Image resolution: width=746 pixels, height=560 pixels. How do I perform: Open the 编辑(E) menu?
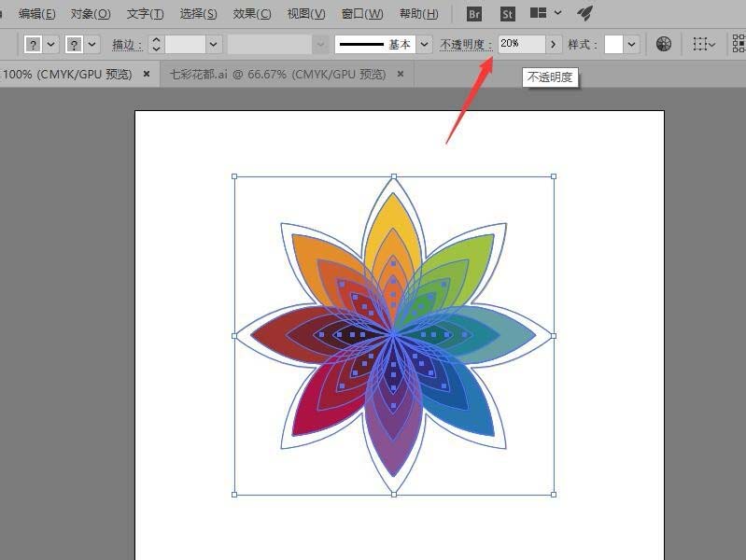tap(36, 14)
